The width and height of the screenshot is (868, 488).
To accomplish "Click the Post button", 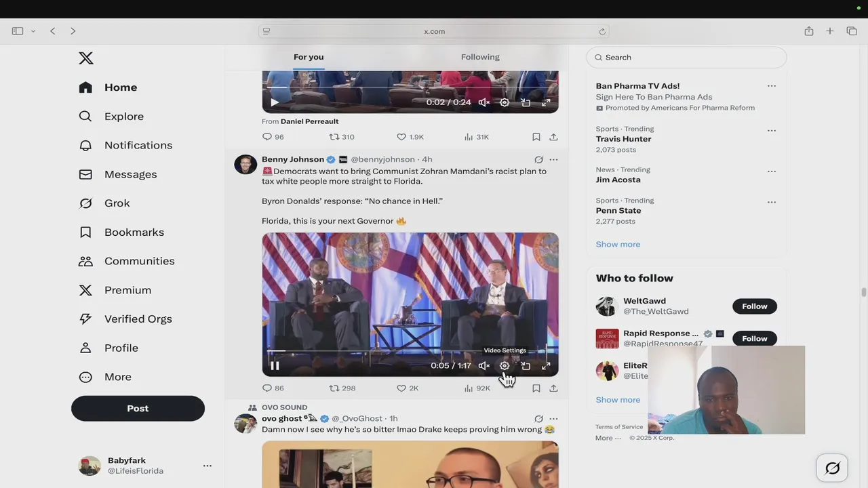I will [x=138, y=408].
